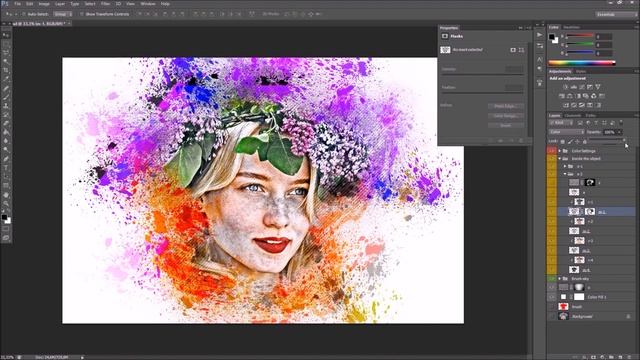640x360 pixels.
Task: Select the Pen tool
Action: (x=6, y=159)
